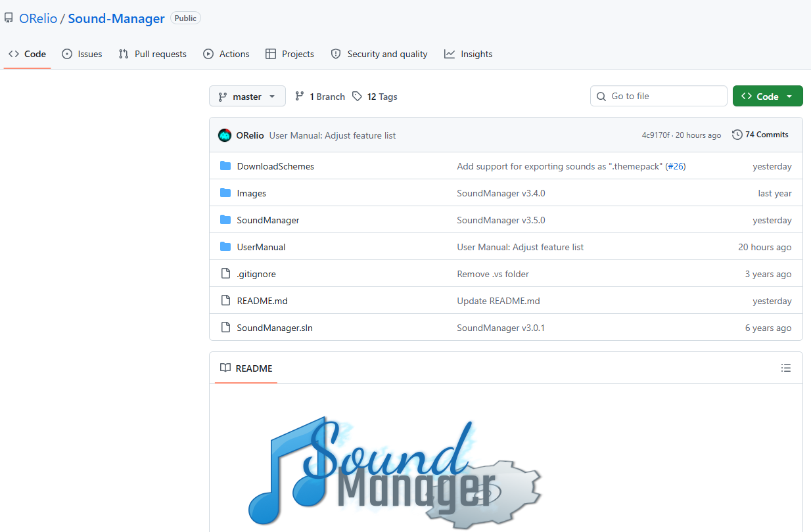The height and width of the screenshot is (532, 811).
Task: Open Security and quality shield icon
Action: [335, 54]
